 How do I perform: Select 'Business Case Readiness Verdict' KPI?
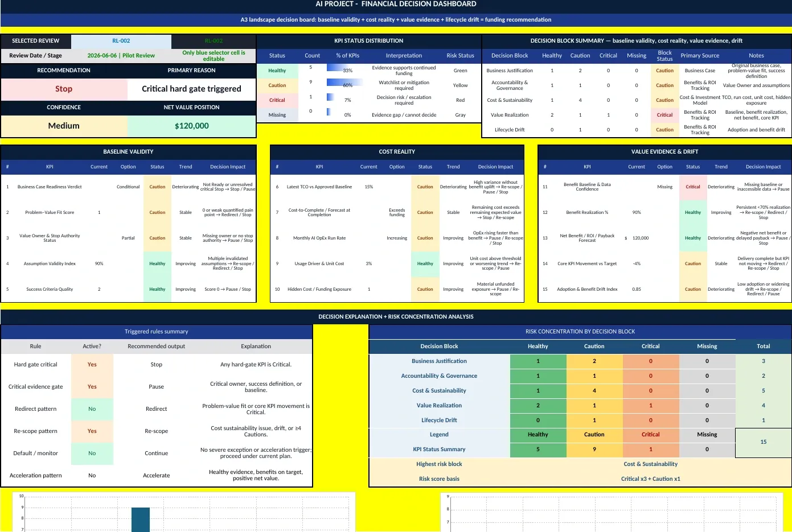pyautogui.click(x=50, y=187)
